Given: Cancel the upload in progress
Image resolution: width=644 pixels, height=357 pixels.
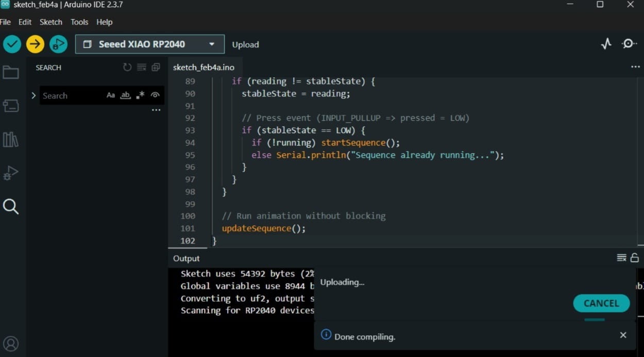Looking at the screenshot, I should coord(601,303).
